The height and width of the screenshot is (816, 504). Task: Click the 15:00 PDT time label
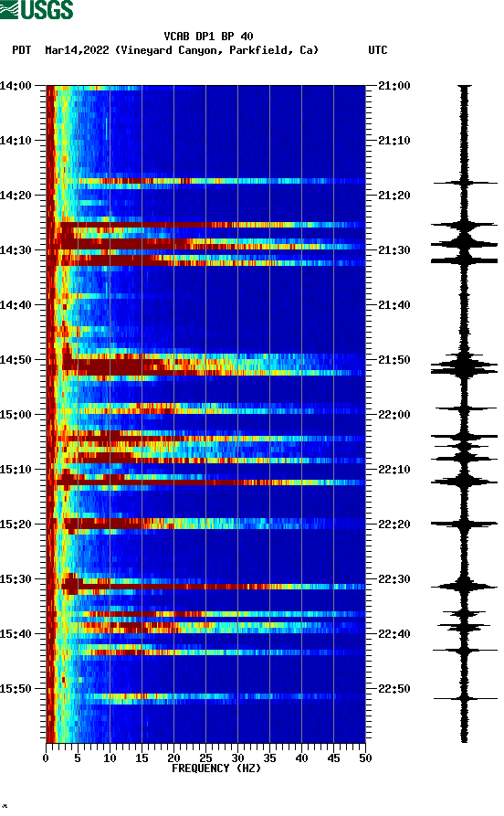point(16,415)
